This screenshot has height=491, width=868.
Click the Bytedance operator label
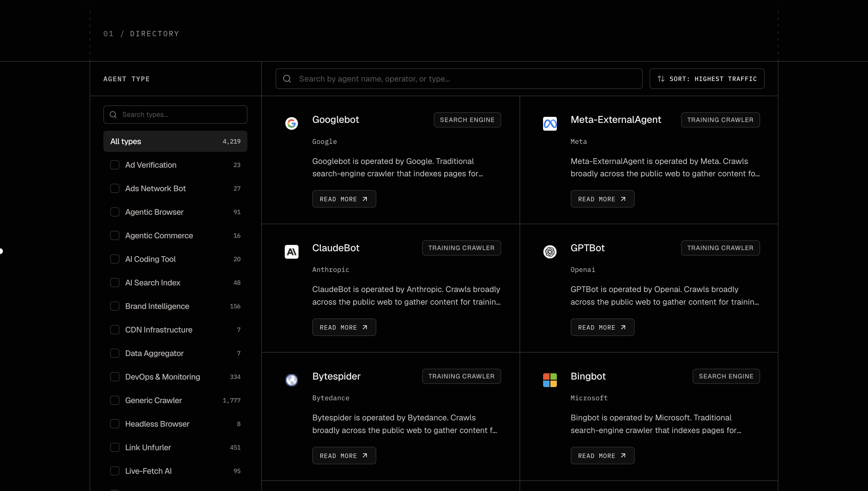point(330,398)
